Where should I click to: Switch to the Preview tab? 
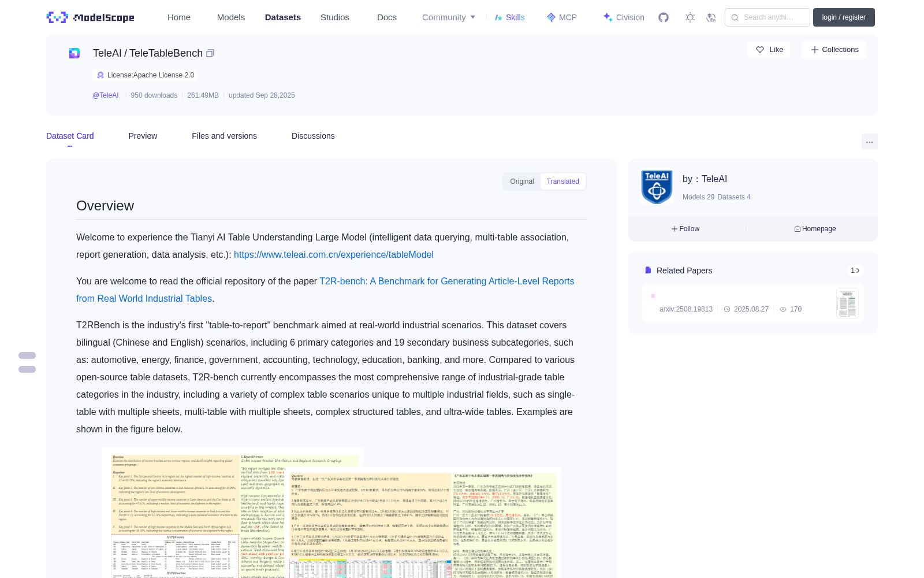click(143, 136)
